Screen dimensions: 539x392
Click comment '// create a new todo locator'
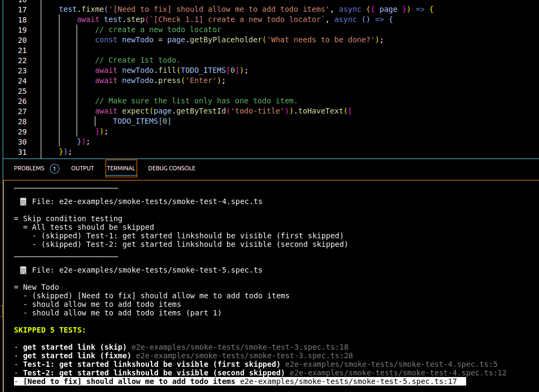(x=158, y=29)
